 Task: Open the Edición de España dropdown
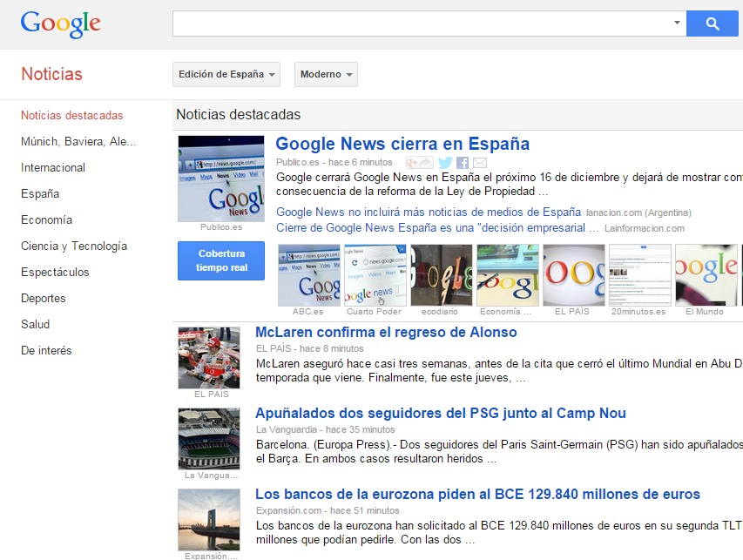(226, 74)
